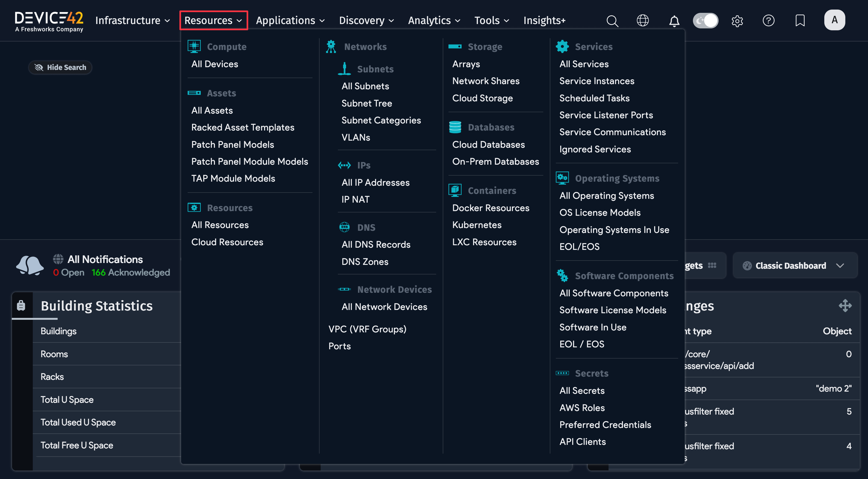Screen dimensions: 868x479
Task: Open the Insights+ menu
Action: (544, 20)
